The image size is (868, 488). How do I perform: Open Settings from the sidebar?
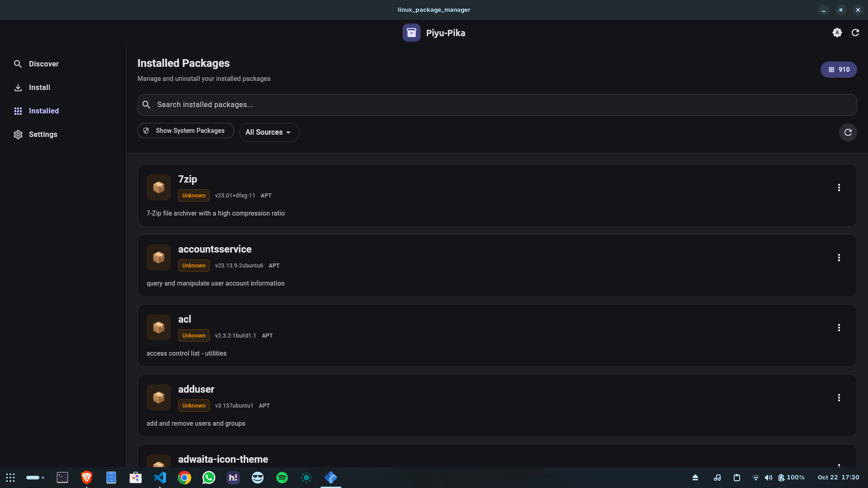43,134
